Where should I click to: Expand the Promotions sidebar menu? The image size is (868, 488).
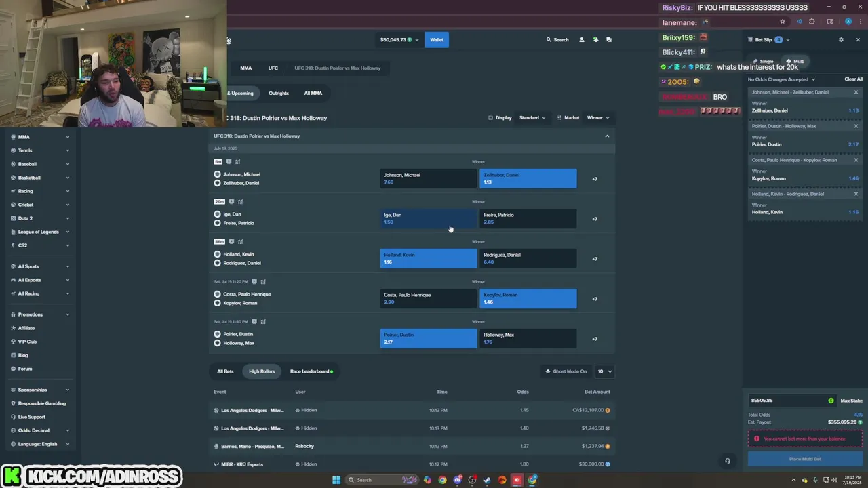67,314
